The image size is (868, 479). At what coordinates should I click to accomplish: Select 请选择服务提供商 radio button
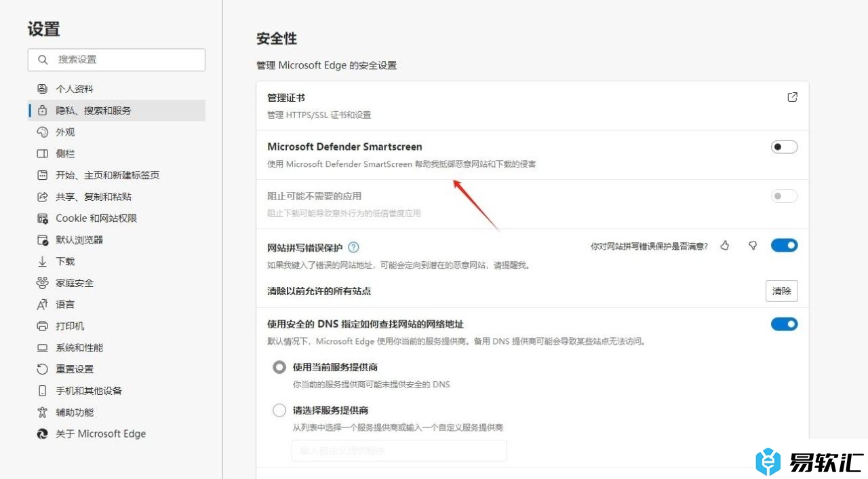(x=279, y=410)
